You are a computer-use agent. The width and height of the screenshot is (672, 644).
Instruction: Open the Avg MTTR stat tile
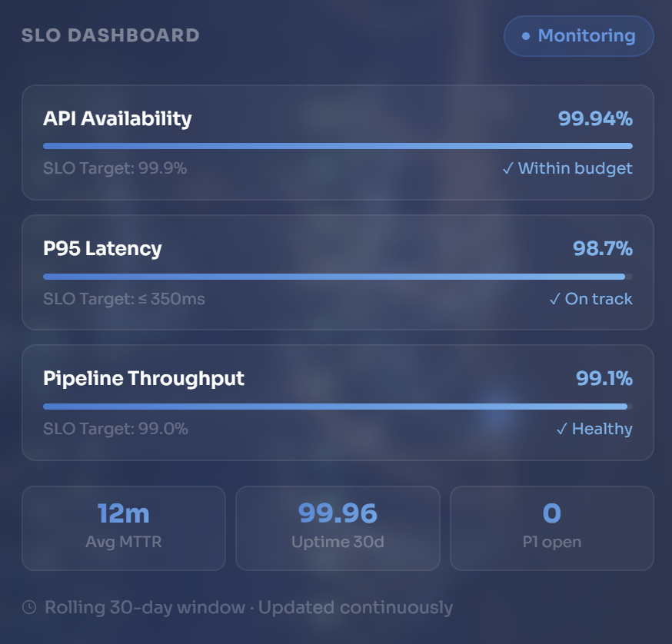click(124, 528)
